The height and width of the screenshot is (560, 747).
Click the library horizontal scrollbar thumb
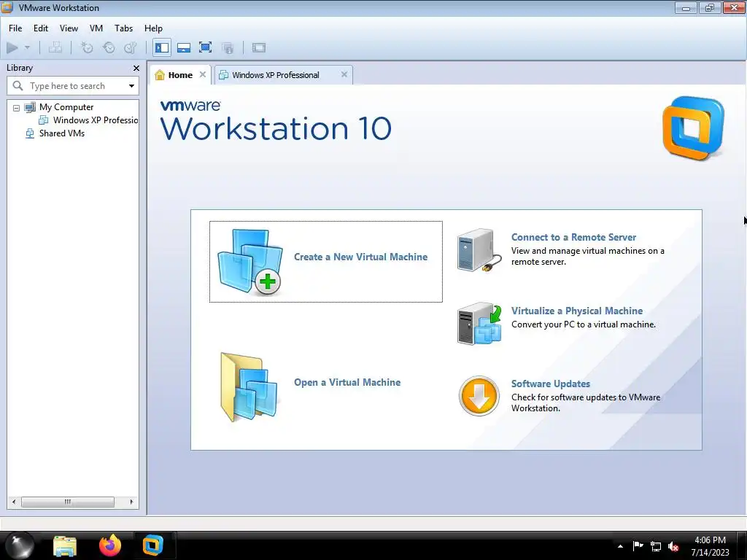[68, 502]
